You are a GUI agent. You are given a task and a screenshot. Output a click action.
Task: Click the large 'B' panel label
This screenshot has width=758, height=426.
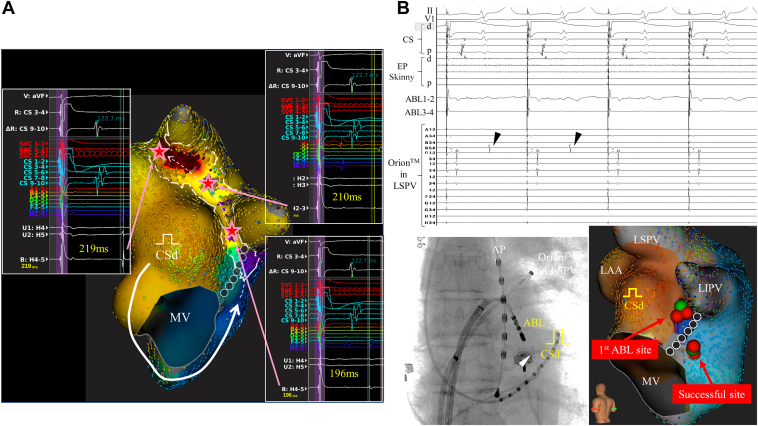point(403,8)
